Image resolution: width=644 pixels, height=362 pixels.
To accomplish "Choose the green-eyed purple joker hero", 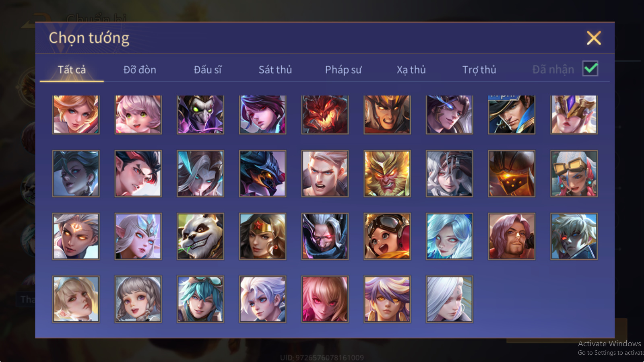I will click(x=200, y=114).
